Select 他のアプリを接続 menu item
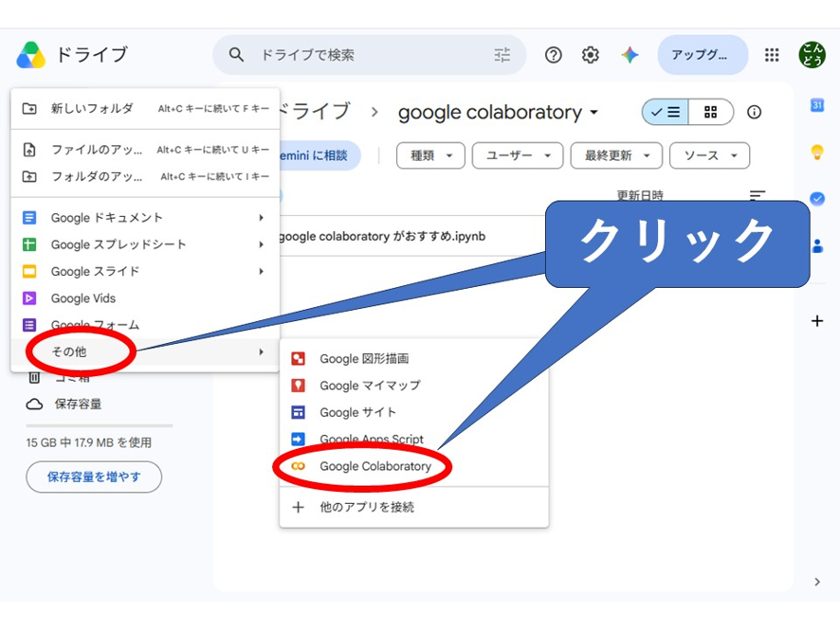This screenshot has height=630, width=840. click(414, 507)
